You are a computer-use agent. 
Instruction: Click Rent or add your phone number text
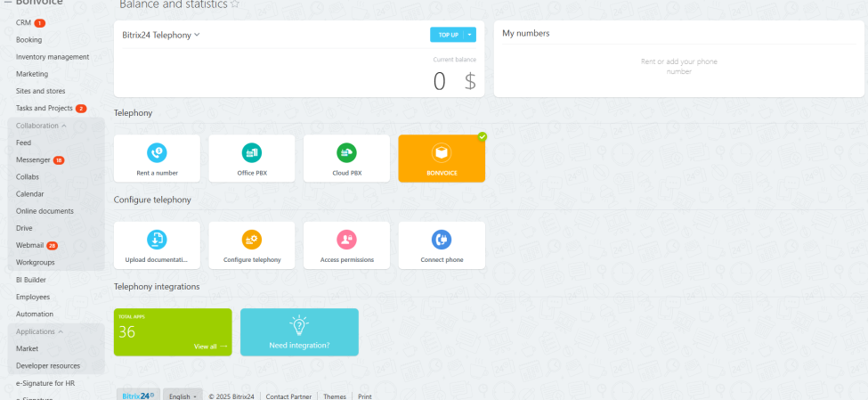point(678,67)
